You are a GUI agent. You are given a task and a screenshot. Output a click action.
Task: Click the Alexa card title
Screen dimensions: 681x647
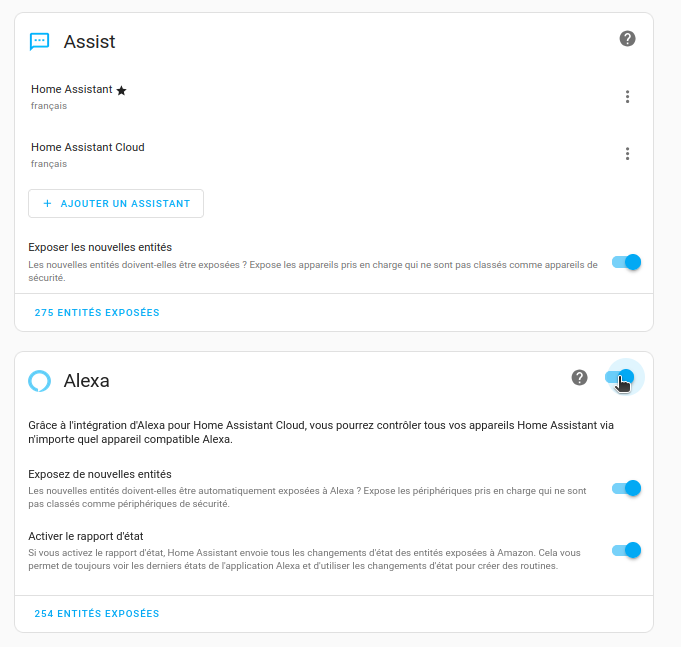tap(86, 381)
